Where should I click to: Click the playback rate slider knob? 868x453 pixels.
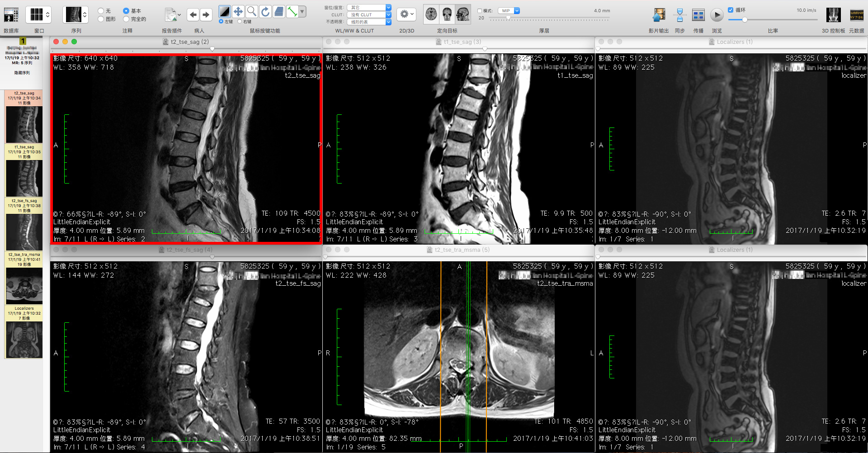pos(744,19)
